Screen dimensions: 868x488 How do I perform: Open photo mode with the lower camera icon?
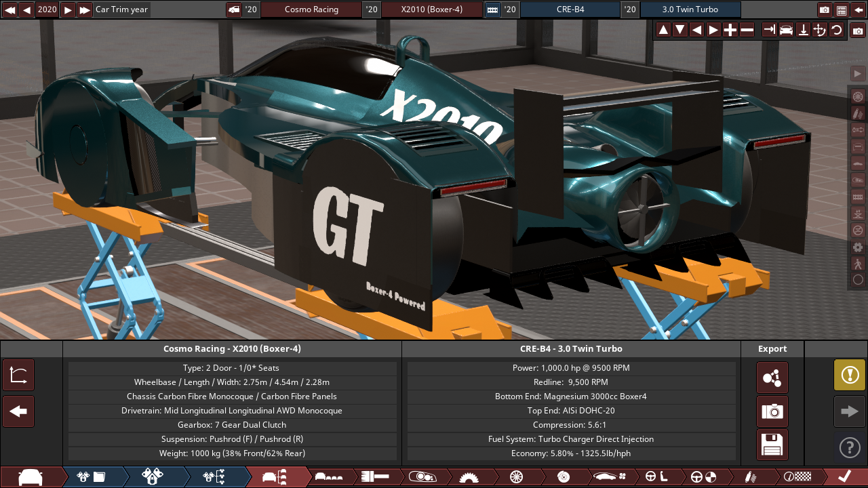point(858,30)
